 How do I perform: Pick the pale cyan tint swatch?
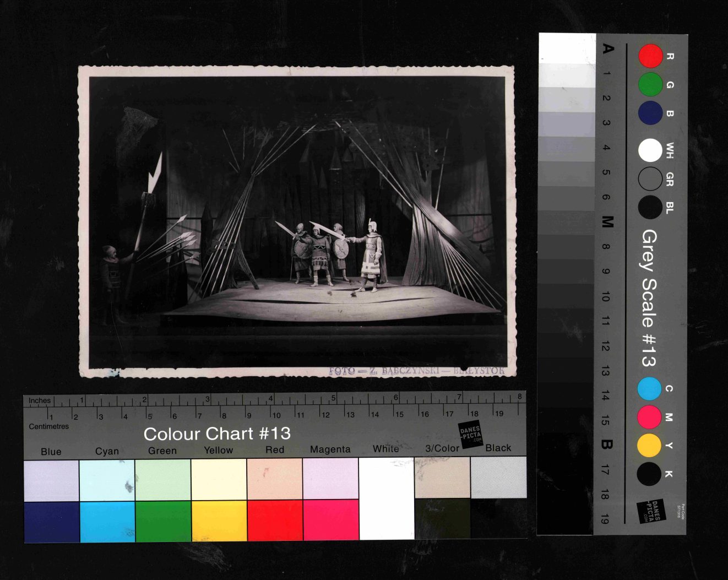click(107, 480)
